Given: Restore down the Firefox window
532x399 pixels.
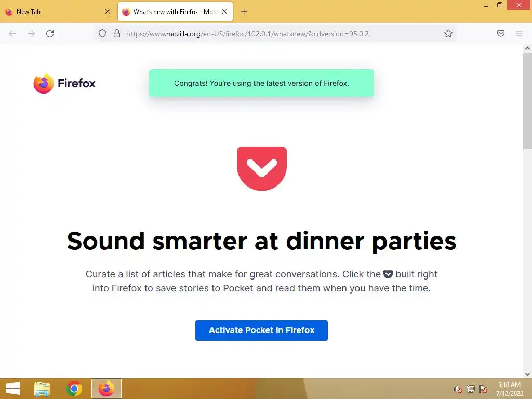Looking at the screenshot, I should click(x=499, y=5).
